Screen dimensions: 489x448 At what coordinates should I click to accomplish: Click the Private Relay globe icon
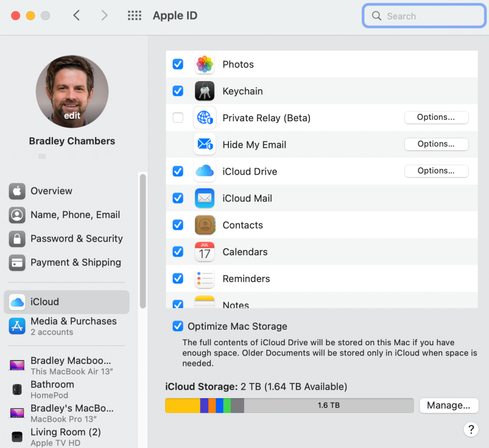(204, 118)
